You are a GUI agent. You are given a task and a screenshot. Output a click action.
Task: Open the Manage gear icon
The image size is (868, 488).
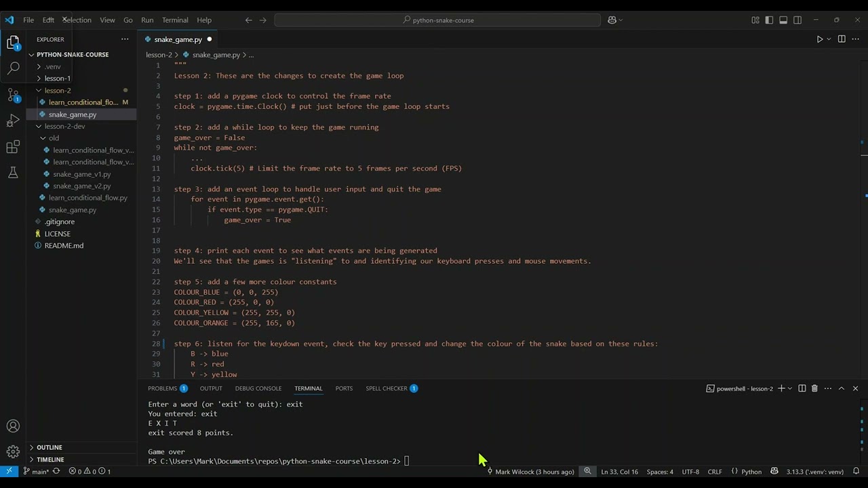click(x=13, y=451)
